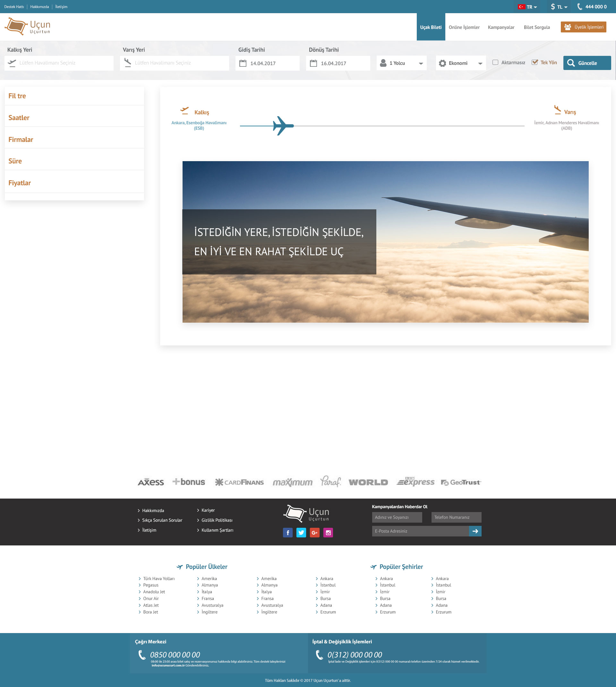Submit newsletter with the arrow icon

(475, 531)
